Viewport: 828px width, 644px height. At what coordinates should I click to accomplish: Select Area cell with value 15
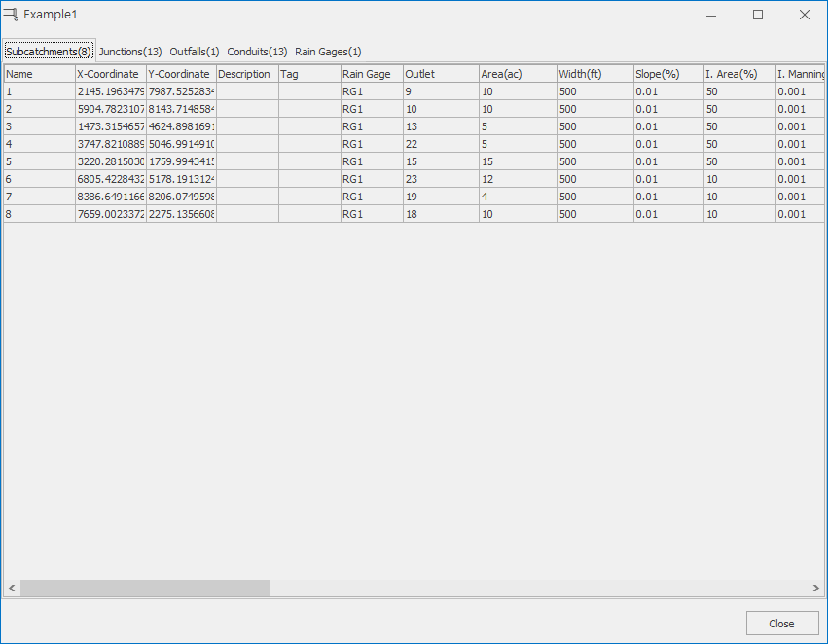[518, 161]
